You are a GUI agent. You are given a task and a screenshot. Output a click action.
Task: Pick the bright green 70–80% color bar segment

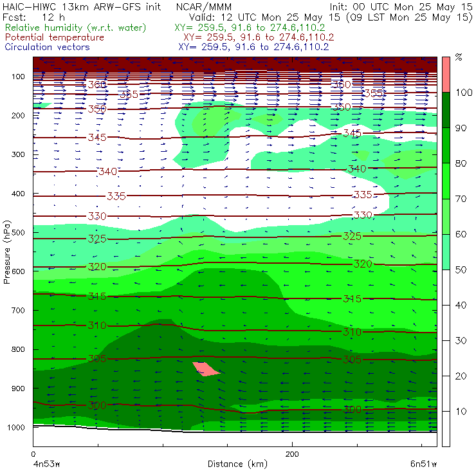(x=446, y=181)
